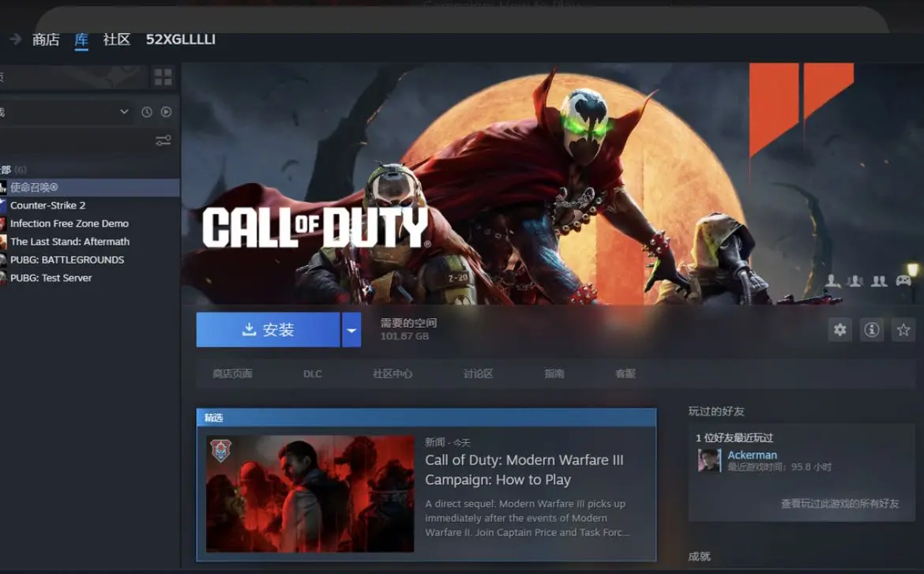
Task: Click the forward navigation arrow
Action: click(15, 39)
